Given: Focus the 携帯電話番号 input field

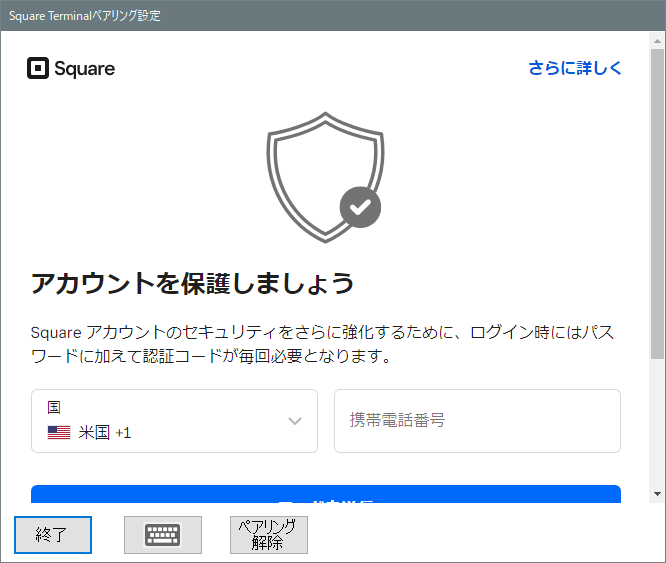Looking at the screenshot, I should point(477,421).
